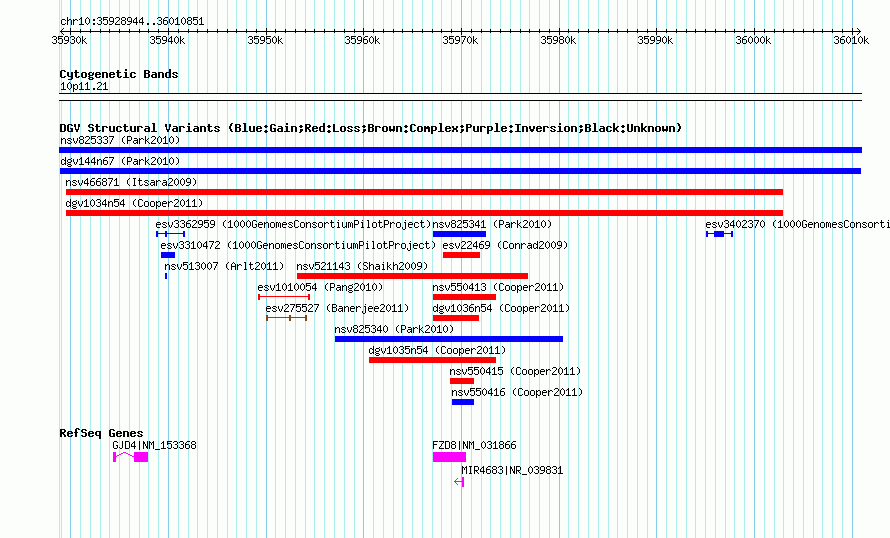The width and height of the screenshot is (890, 538).
Task: Click the esv1010054 (Pang2010) text label
Action: [320, 287]
